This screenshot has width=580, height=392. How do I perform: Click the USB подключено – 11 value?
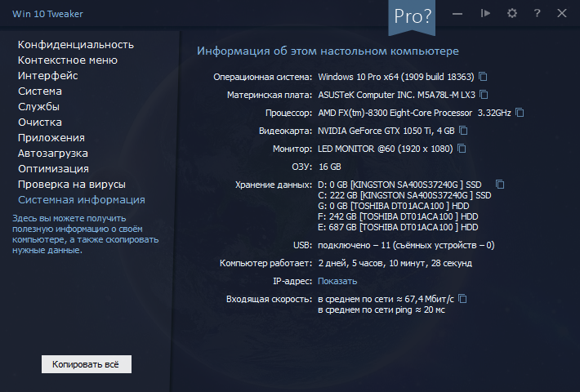pos(406,245)
